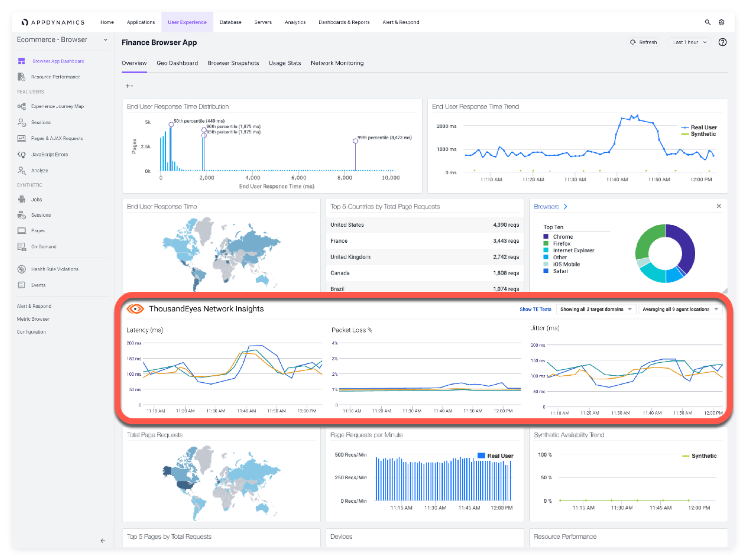This screenshot has height=560, width=747.
Task: Click the add widget plus icon
Action: click(x=129, y=86)
